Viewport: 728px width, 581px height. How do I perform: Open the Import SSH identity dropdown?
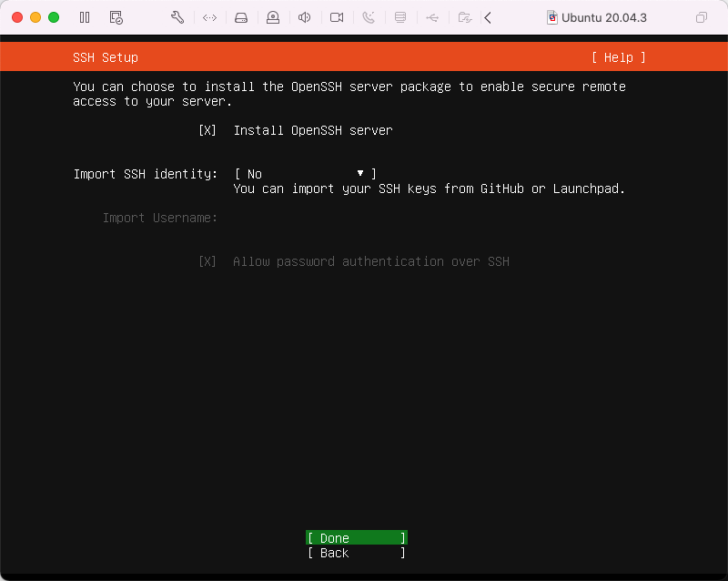305,174
